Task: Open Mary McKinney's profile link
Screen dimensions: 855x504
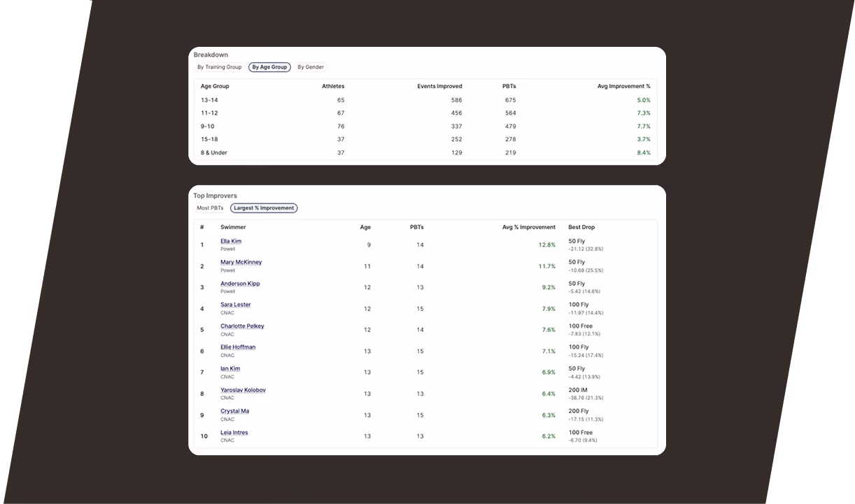Action: [x=241, y=262]
